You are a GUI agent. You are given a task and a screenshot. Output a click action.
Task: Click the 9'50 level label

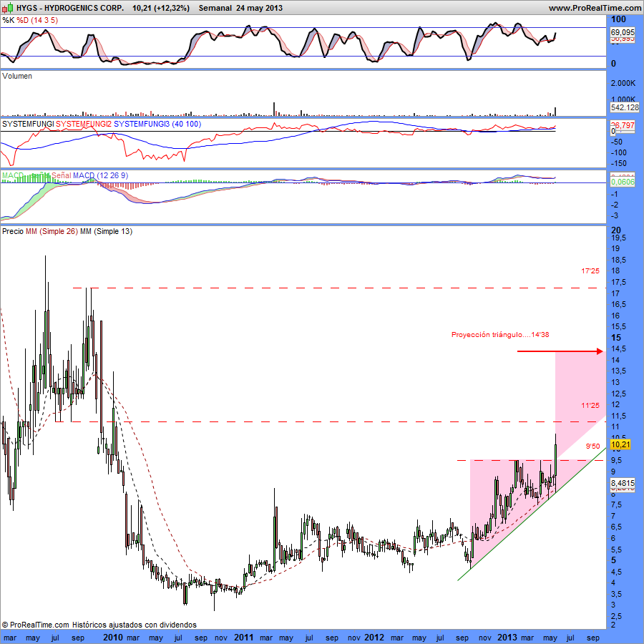point(592,446)
